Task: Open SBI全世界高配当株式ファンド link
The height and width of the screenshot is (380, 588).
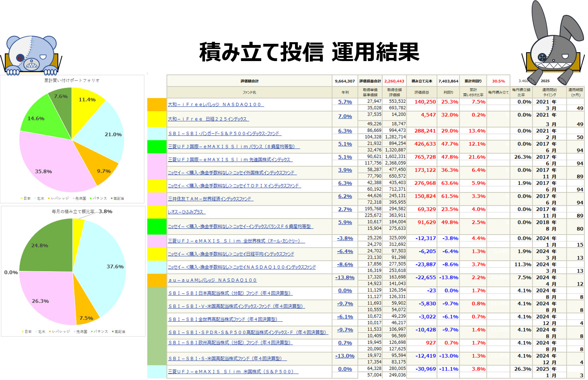Action: [225, 319]
